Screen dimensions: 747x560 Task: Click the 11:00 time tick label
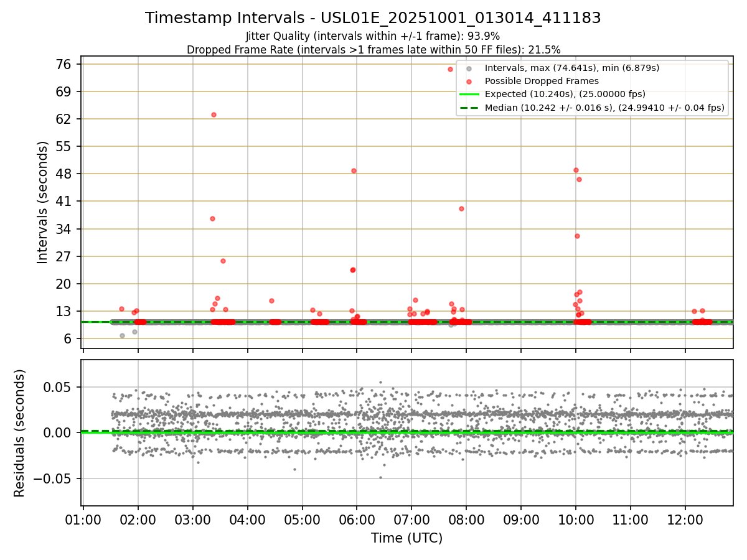tap(631, 519)
